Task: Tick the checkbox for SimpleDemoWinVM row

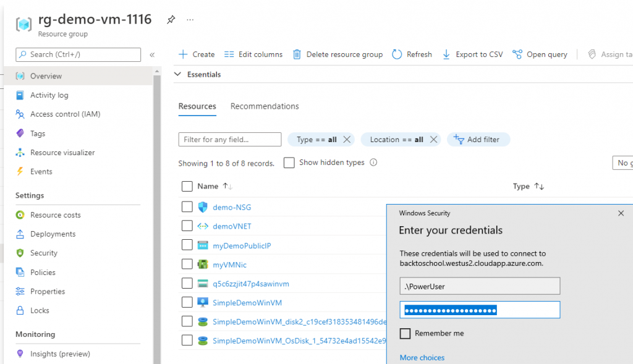Action: [187, 302]
